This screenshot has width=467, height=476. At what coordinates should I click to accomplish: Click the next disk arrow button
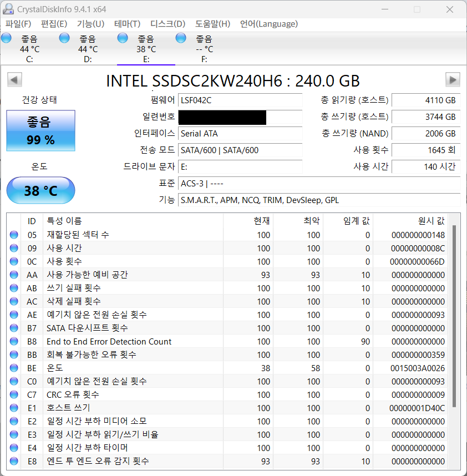[x=453, y=80]
